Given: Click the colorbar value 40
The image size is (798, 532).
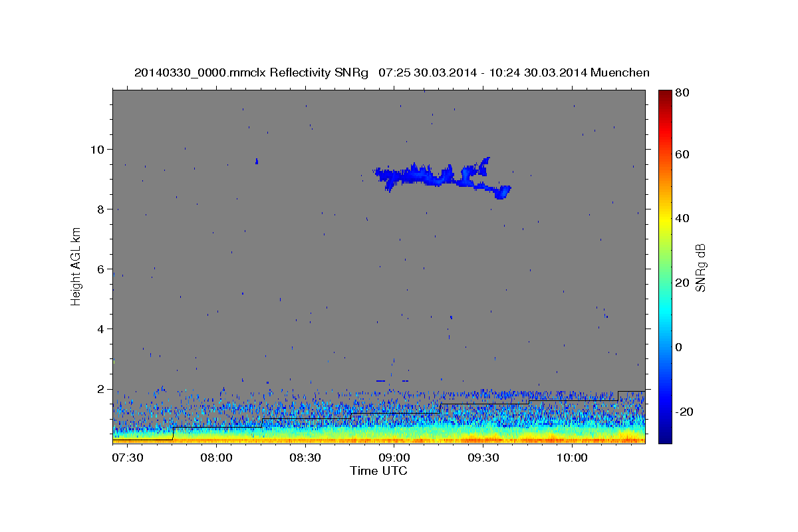Looking at the screenshot, I should point(683,218).
